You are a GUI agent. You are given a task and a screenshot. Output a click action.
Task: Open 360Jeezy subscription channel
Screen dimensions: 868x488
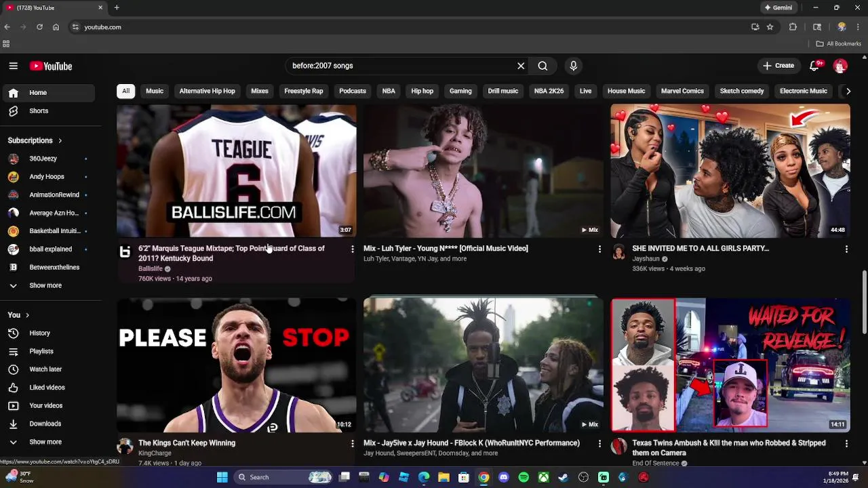tap(48, 159)
